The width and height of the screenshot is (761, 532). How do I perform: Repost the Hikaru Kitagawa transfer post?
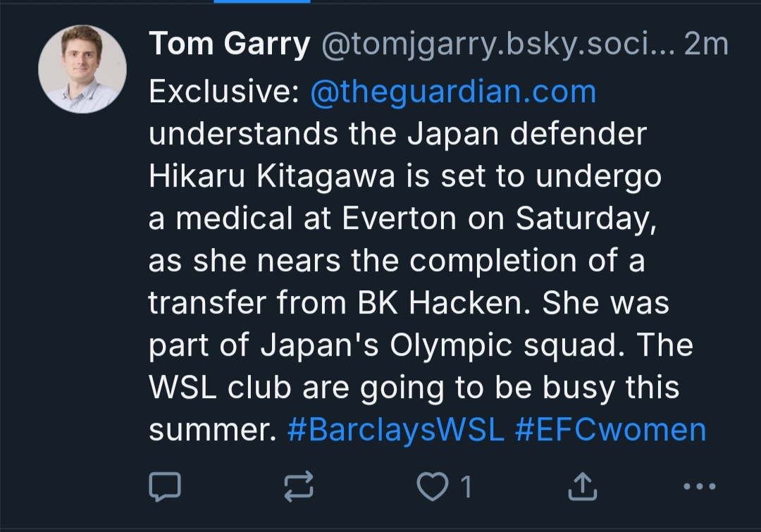click(x=298, y=485)
